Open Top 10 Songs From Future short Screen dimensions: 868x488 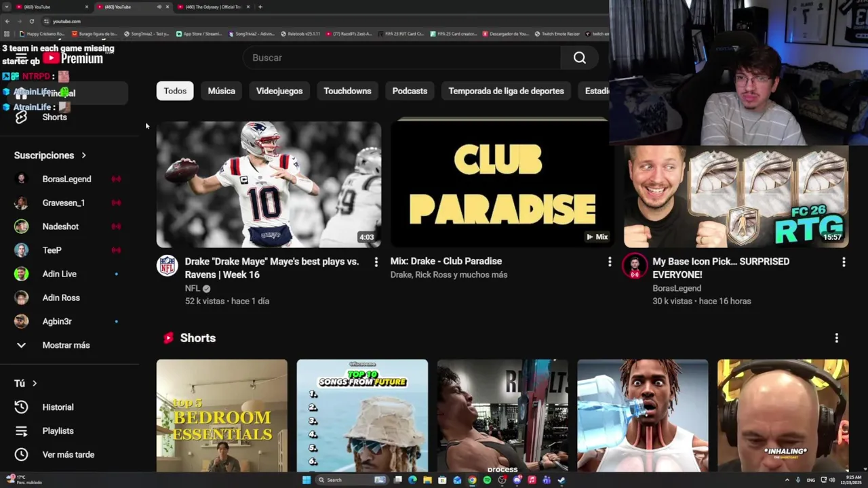click(x=362, y=415)
